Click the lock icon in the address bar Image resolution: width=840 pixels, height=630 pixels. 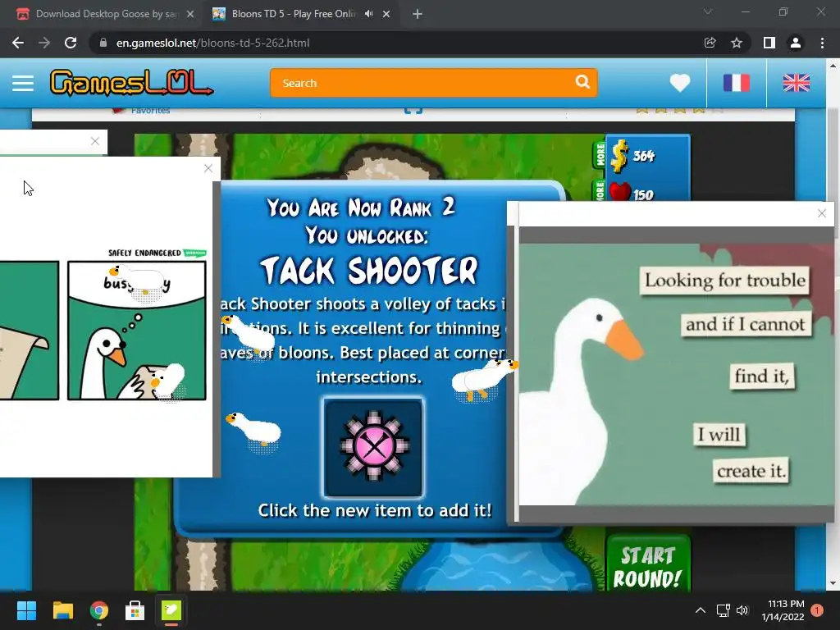103,43
